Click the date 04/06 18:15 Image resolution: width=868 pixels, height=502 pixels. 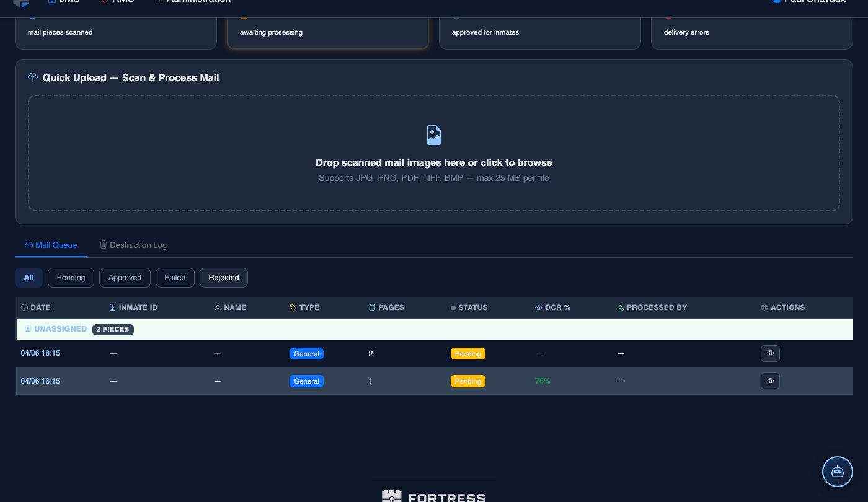point(40,353)
